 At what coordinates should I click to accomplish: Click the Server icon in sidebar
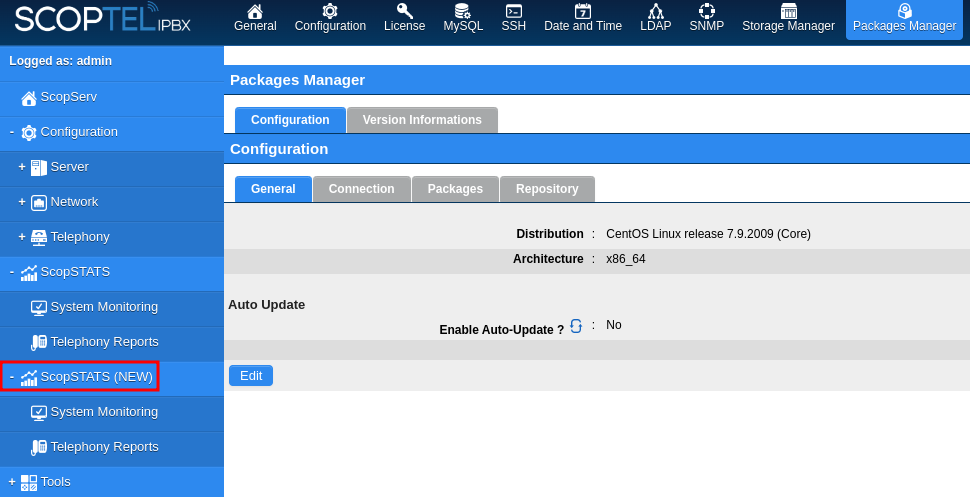pyautogui.click(x=39, y=168)
